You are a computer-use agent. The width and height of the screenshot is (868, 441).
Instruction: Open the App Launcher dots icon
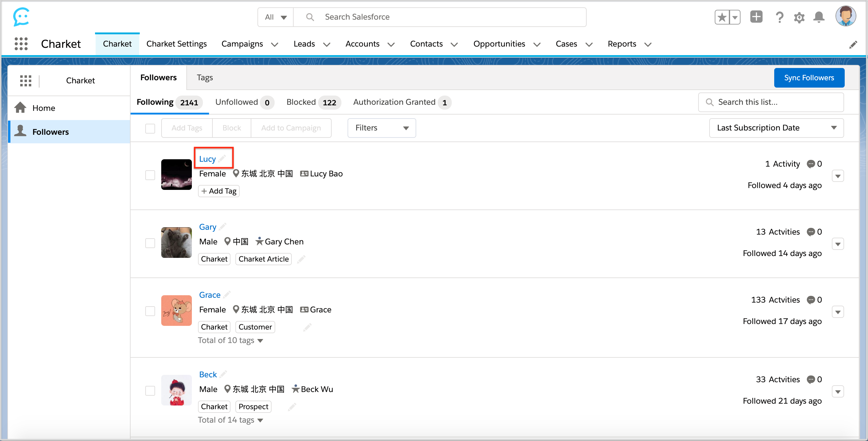[21, 44]
